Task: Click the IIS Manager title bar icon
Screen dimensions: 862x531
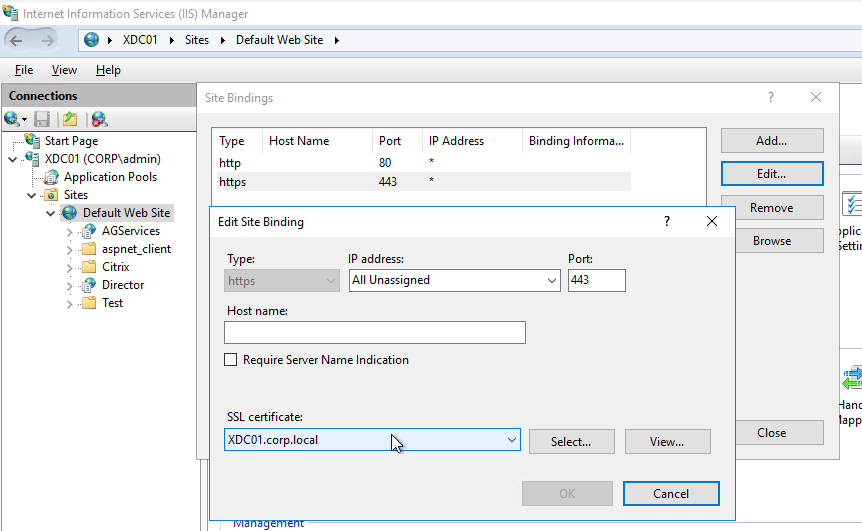Action: [10, 12]
